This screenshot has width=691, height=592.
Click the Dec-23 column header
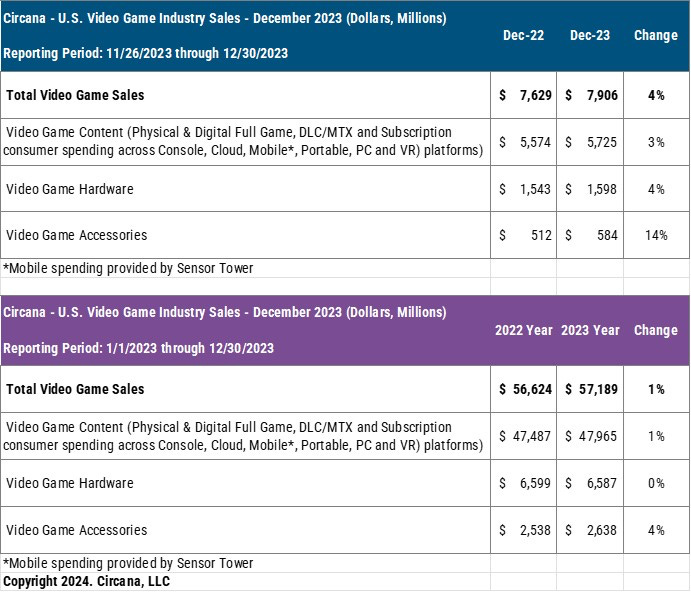coord(590,35)
